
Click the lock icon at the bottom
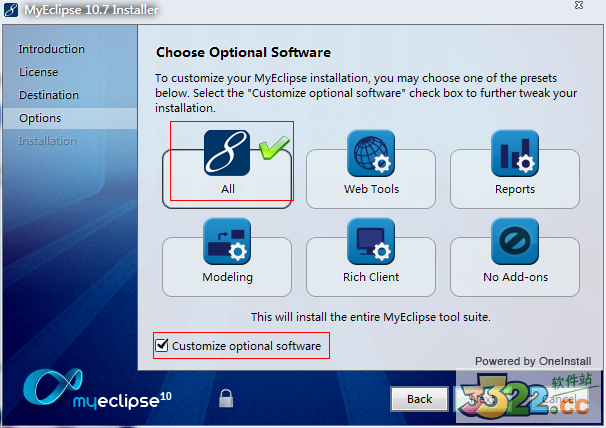226,398
